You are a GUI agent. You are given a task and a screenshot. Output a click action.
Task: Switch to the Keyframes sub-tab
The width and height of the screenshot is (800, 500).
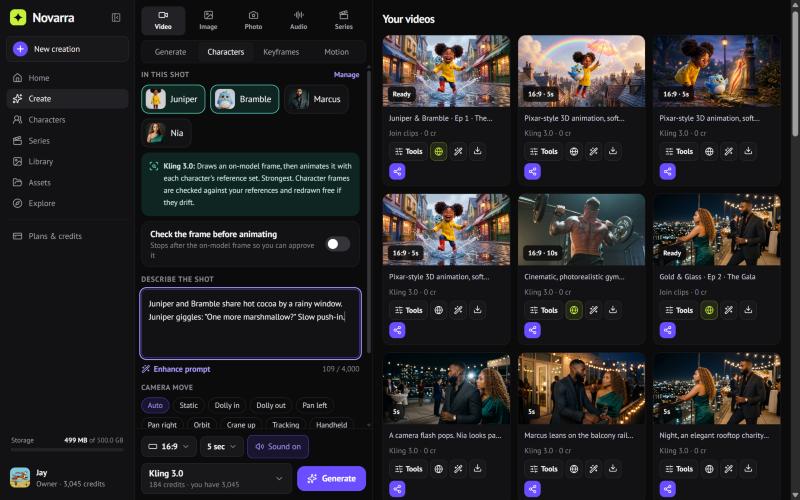[281, 52]
